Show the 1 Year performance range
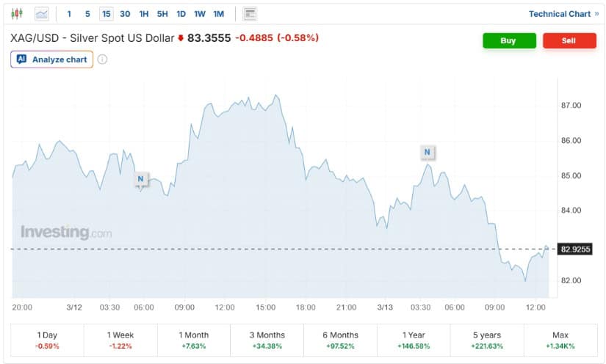Viewport: 606px width, 364px height. pyautogui.click(x=414, y=340)
